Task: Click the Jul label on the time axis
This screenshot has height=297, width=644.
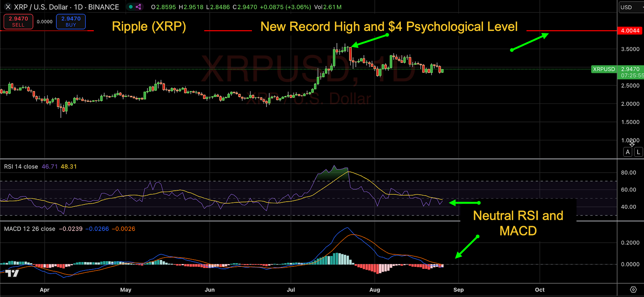Action: tap(291, 290)
